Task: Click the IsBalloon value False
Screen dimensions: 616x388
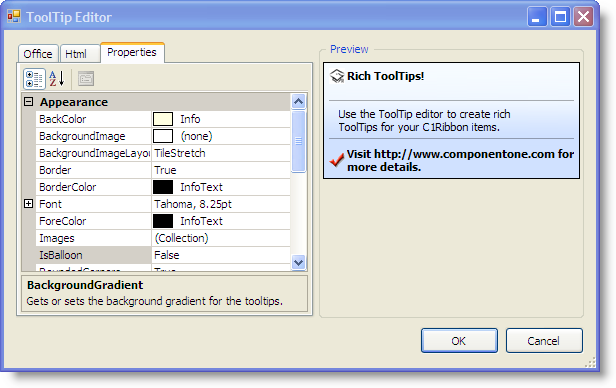Action: pyautogui.click(x=167, y=255)
